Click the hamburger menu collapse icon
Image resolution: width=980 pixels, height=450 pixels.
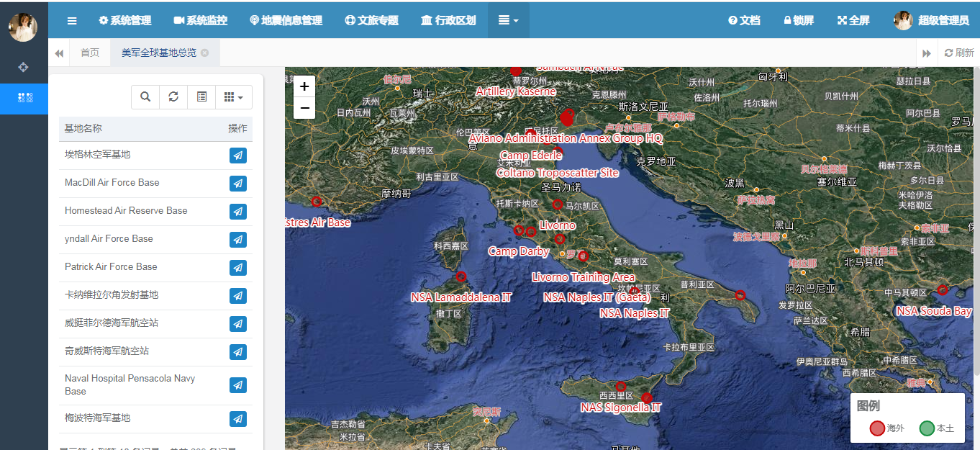pyautogui.click(x=72, y=21)
